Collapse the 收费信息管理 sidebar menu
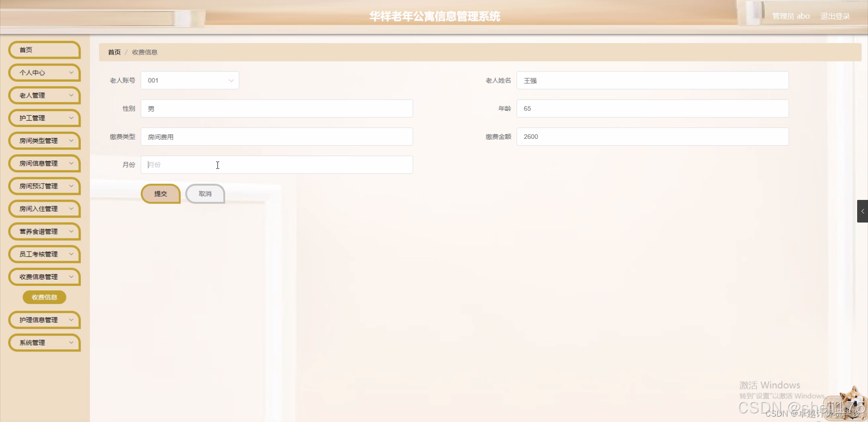The width and height of the screenshot is (868, 422). point(44,277)
